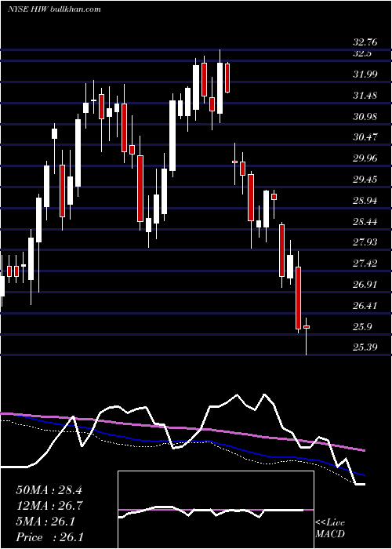Select the 26.91 price level label
392x549 pixels.
pos(365,284)
